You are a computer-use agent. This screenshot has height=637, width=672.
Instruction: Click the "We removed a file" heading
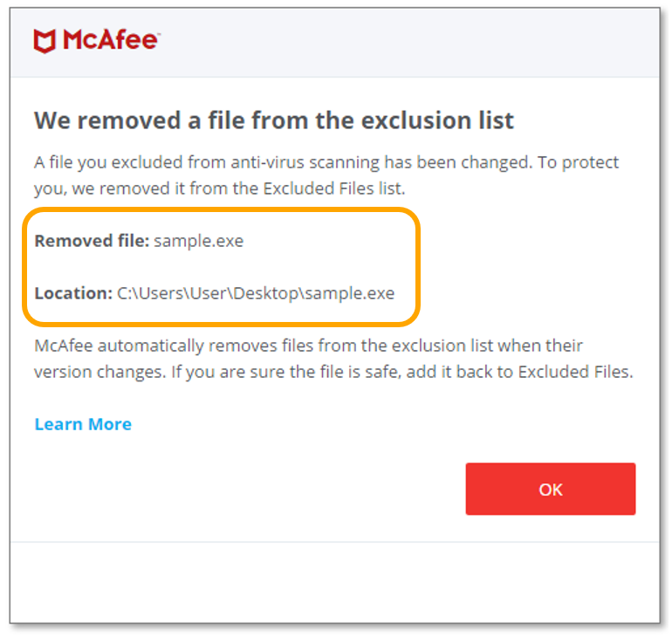pos(273,120)
